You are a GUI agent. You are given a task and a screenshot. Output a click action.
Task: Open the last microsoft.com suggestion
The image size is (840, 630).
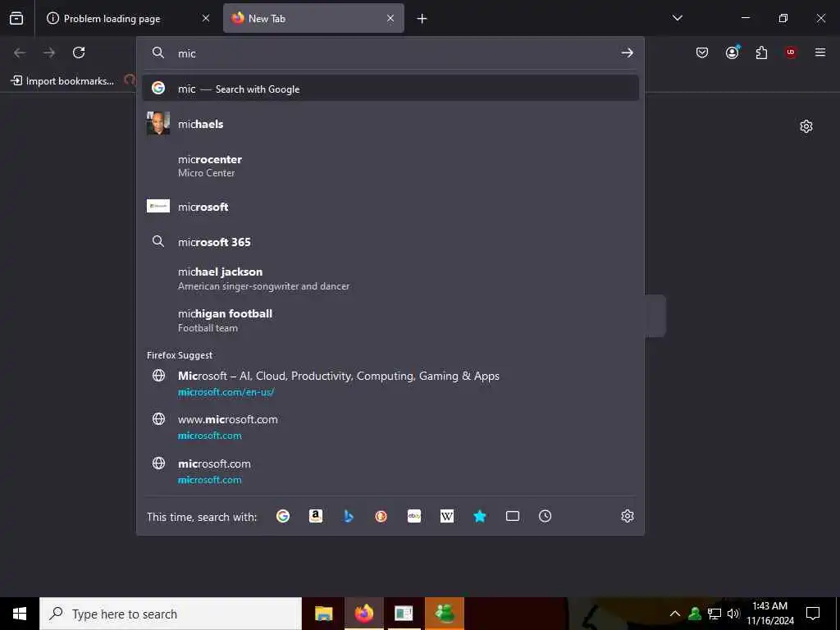pos(390,472)
